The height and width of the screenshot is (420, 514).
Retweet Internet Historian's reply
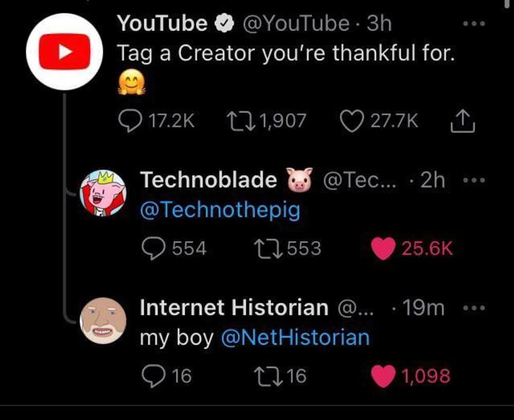(267, 376)
